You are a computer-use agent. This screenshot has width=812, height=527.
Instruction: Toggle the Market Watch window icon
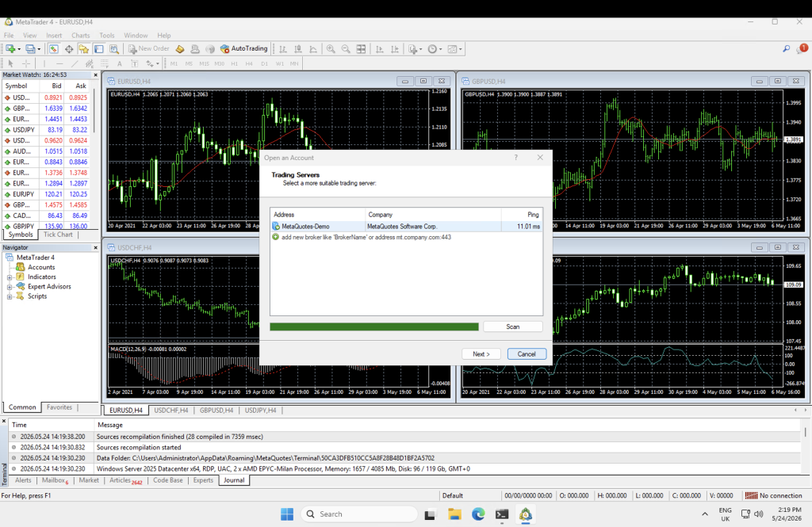[53, 48]
